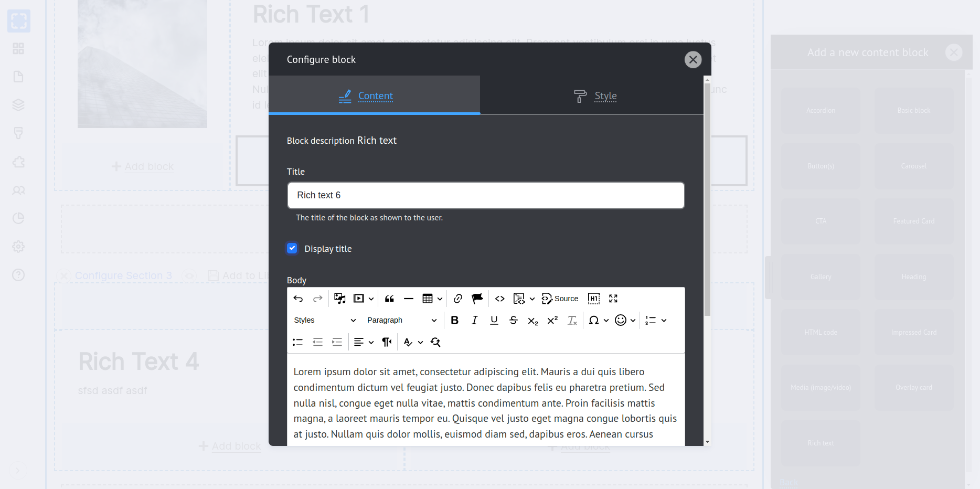Open the insert table dropdown

tap(432, 299)
